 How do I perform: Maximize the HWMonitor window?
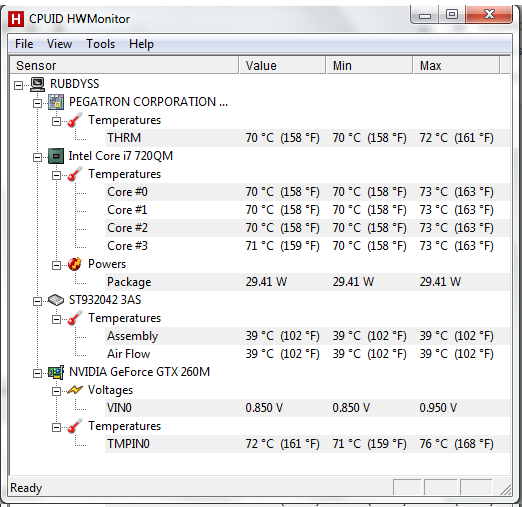[x=452, y=15]
